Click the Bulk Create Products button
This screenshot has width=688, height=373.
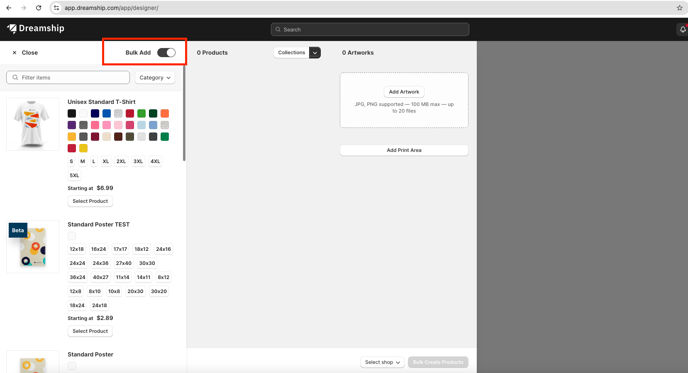(x=438, y=362)
